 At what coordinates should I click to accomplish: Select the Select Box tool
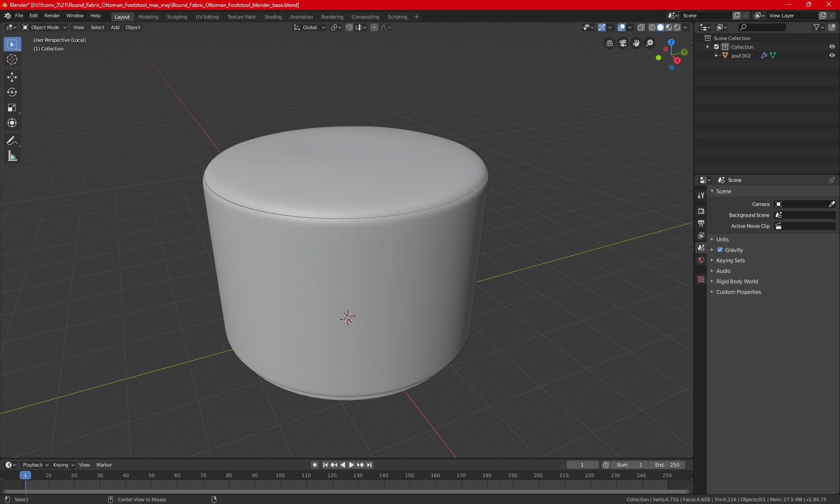(12, 44)
